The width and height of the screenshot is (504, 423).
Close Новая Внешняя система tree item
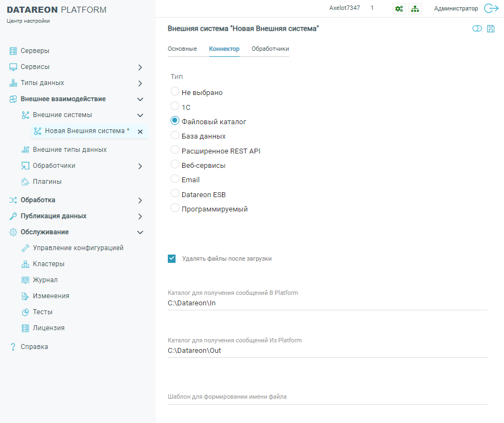140,131
